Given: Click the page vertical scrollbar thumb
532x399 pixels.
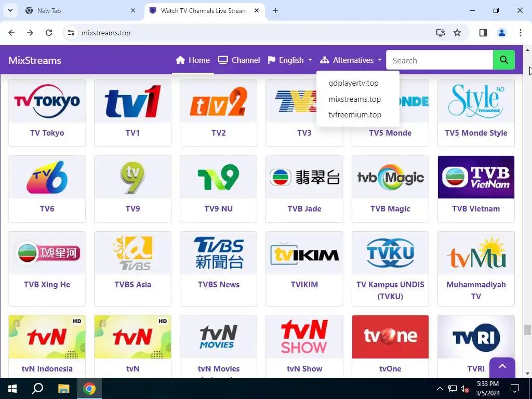Looking at the screenshot, I should [x=527, y=329].
